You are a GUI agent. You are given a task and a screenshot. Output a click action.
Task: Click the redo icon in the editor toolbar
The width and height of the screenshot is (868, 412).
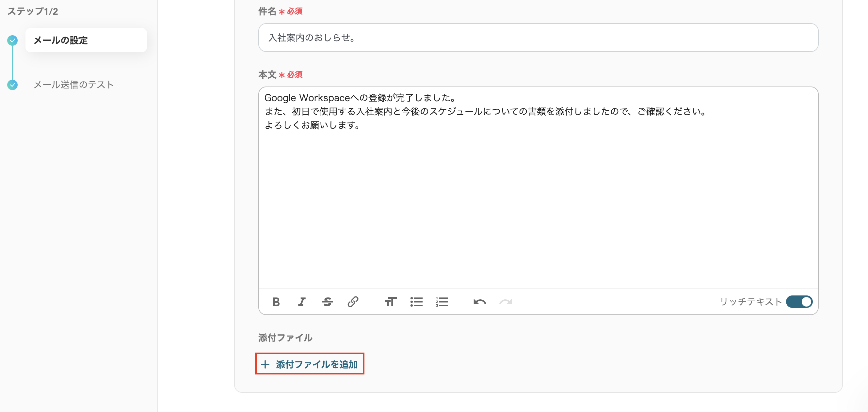point(506,302)
